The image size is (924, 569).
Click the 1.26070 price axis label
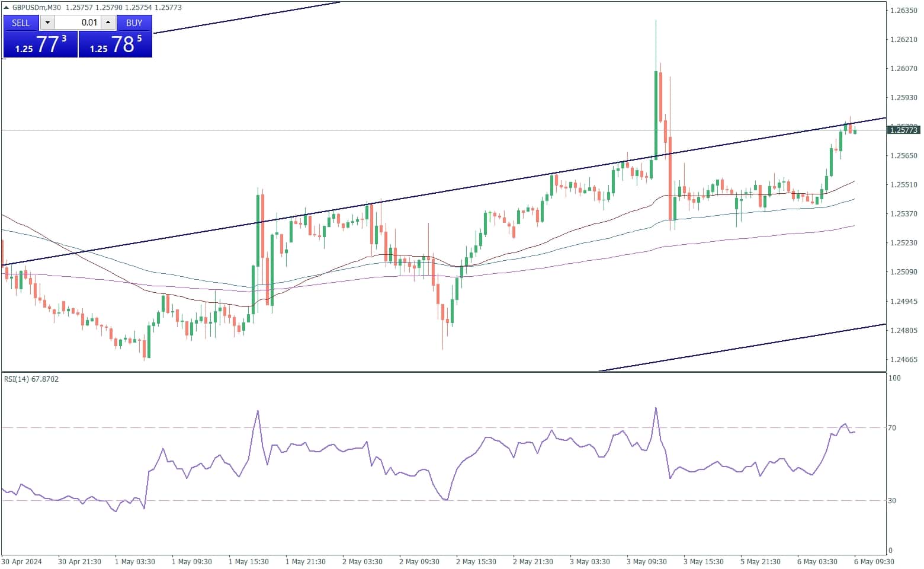pyautogui.click(x=904, y=69)
